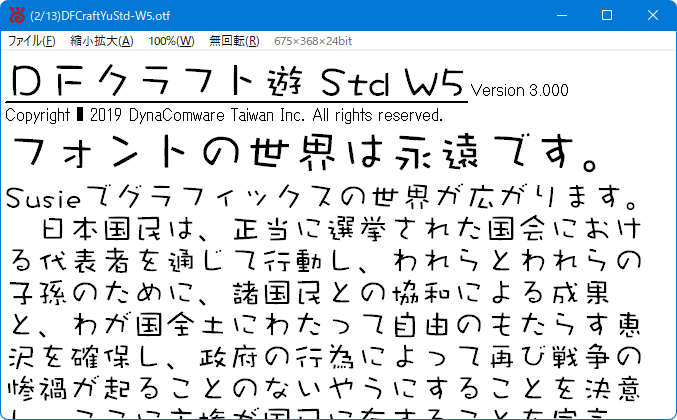Click the line starting 'る代表者を通じて行動し'
Viewport: 677px width, 420px height.
326,261
